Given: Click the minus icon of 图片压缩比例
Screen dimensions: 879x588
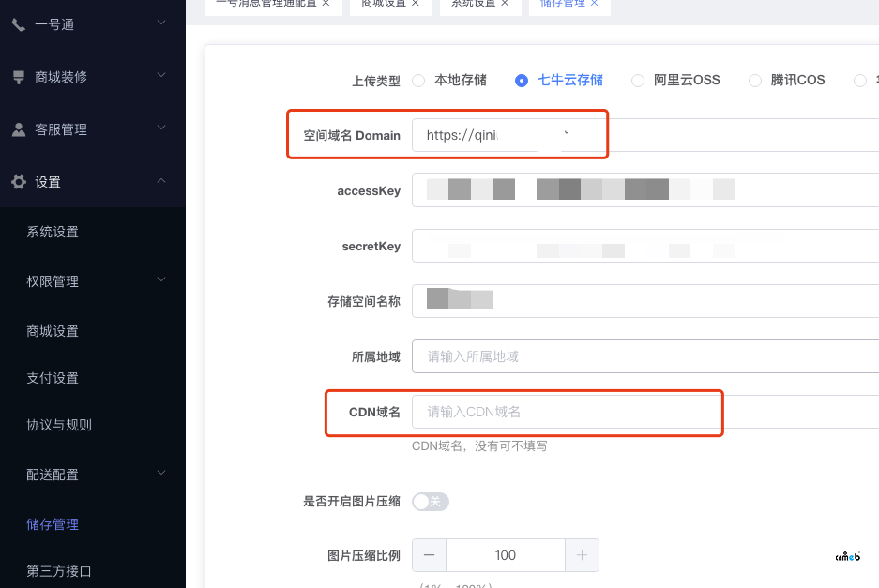Looking at the screenshot, I should click(430, 555).
